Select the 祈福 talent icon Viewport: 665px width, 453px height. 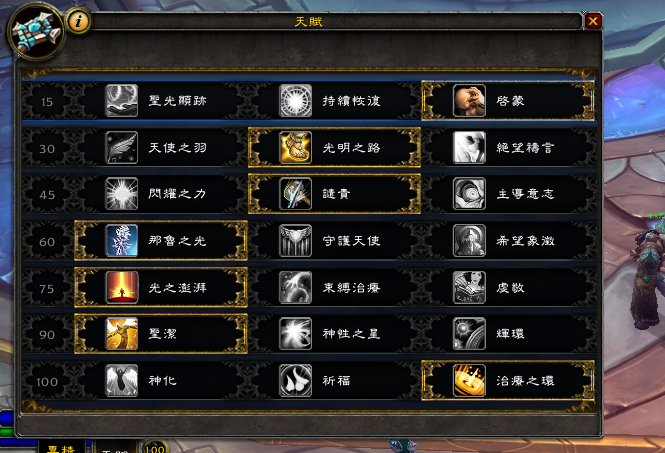(295, 380)
